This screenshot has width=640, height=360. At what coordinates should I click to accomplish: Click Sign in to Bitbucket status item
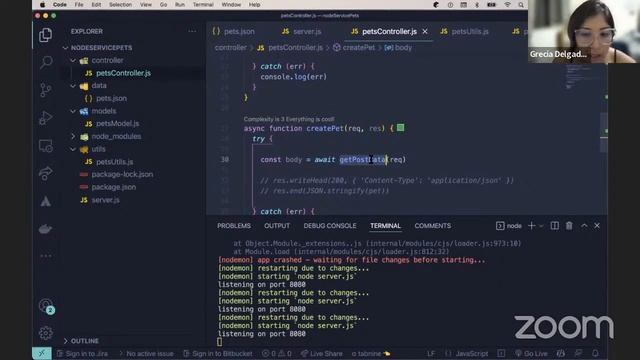(218, 353)
